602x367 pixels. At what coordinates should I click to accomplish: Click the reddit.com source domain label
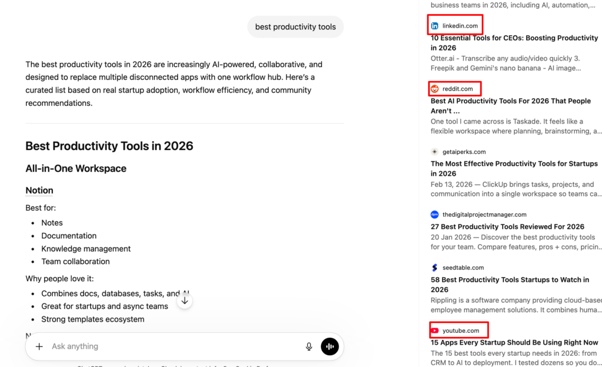(458, 89)
